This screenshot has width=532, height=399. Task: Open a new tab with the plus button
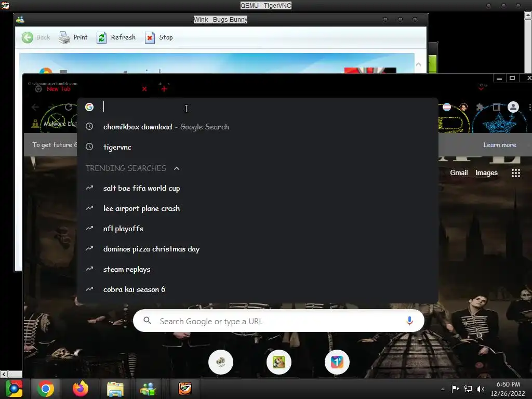164,89
